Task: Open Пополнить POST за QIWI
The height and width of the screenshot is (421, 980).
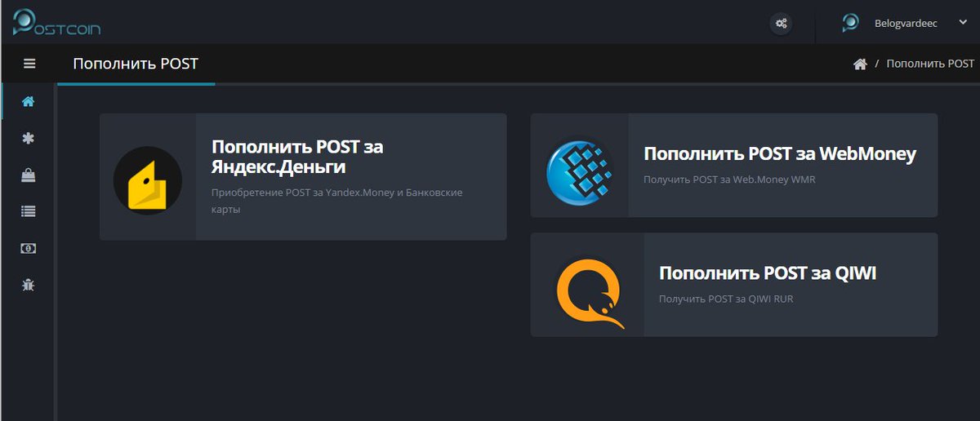Action: click(734, 285)
